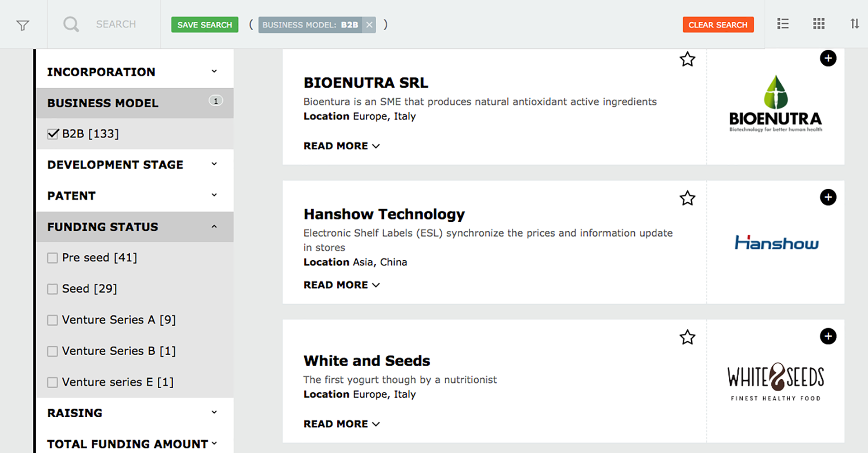Expand Read More for Bioenutra SRL
The width and height of the screenshot is (868, 453).
tap(342, 146)
